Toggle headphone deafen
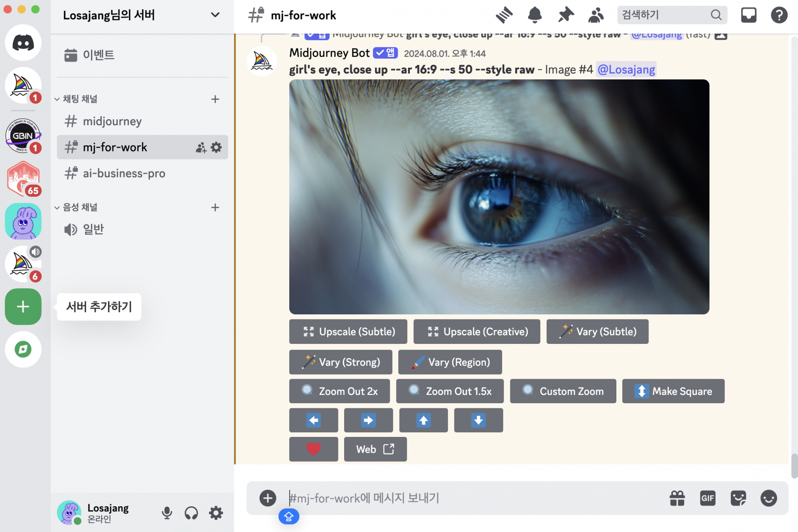This screenshot has width=798, height=532. coord(191,513)
